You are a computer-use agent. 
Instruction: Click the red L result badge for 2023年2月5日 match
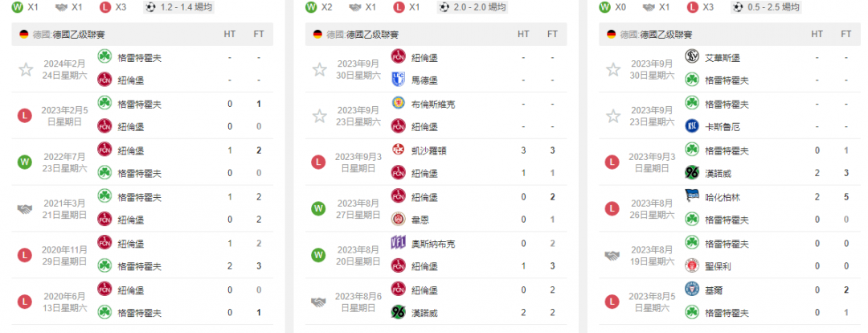click(25, 115)
